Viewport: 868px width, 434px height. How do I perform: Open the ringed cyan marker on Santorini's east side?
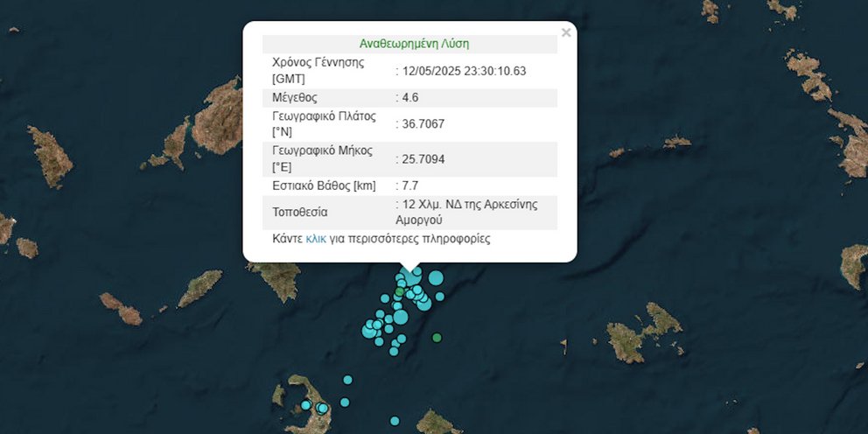pyautogui.click(x=323, y=408)
